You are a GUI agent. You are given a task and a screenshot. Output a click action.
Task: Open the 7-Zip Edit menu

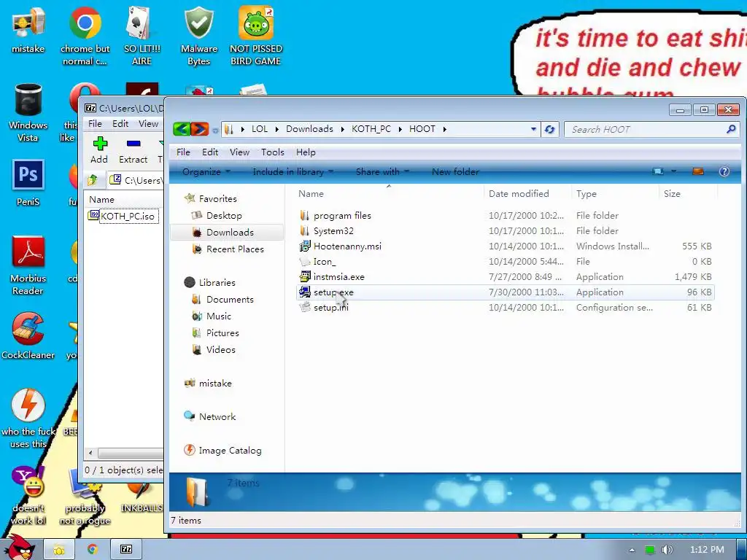click(x=120, y=124)
